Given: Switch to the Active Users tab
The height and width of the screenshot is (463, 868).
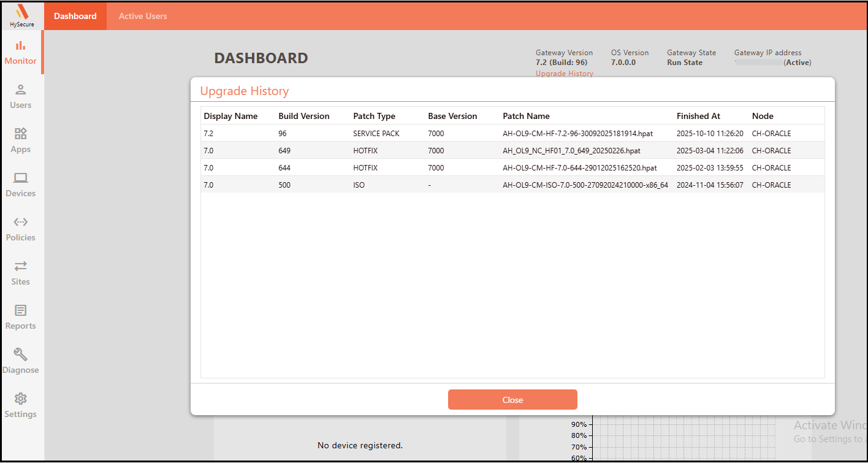Looking at the screenshot, I should pos(143,16).
